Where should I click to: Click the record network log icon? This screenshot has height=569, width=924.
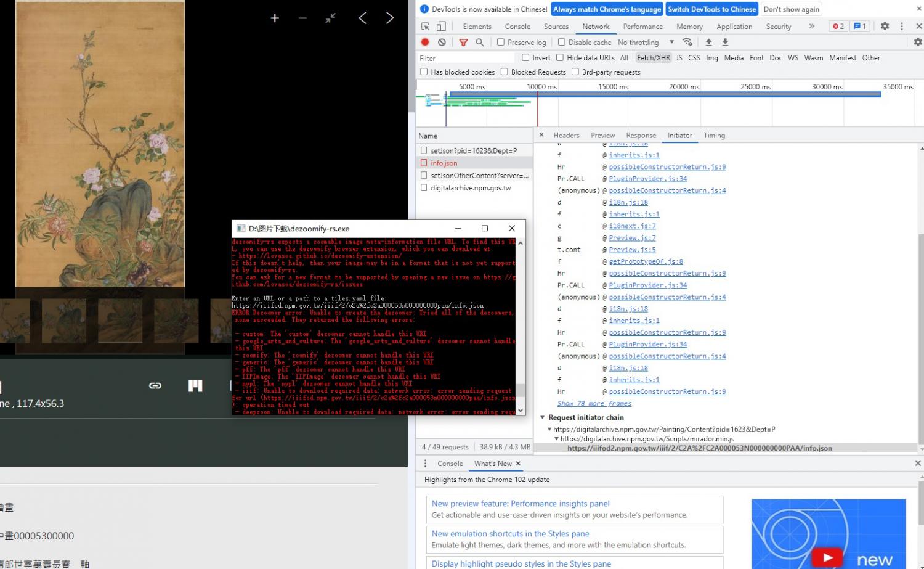click(425, 42)
